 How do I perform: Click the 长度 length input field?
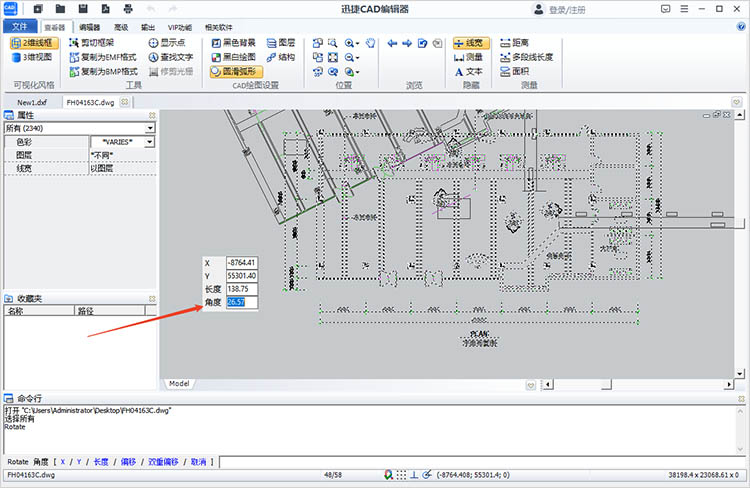242,289
